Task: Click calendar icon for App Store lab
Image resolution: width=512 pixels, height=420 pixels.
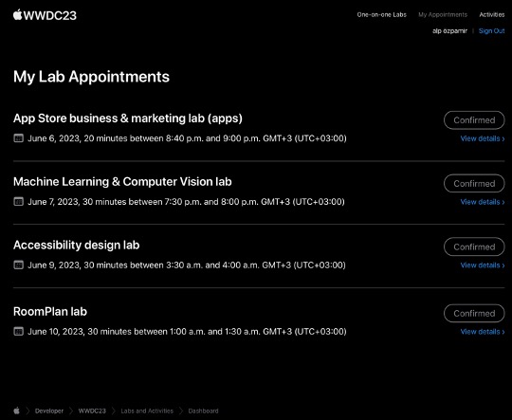Action: click(x=18, y=138)
